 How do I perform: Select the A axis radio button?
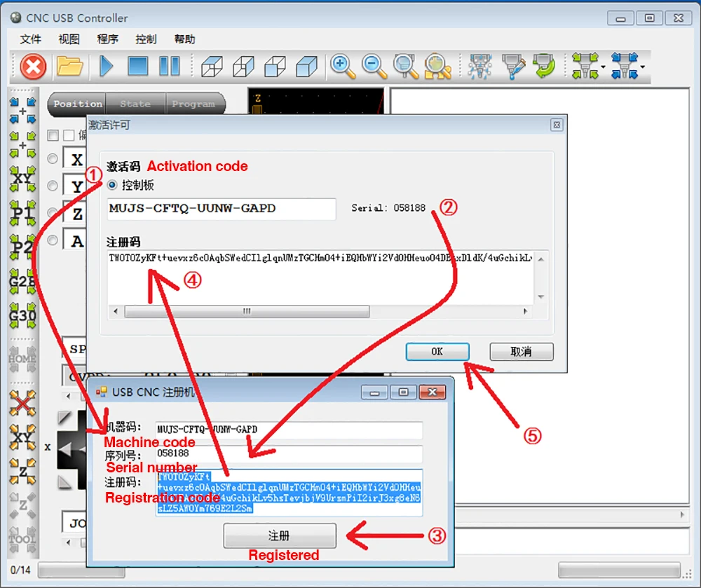[x=53, y=240]
